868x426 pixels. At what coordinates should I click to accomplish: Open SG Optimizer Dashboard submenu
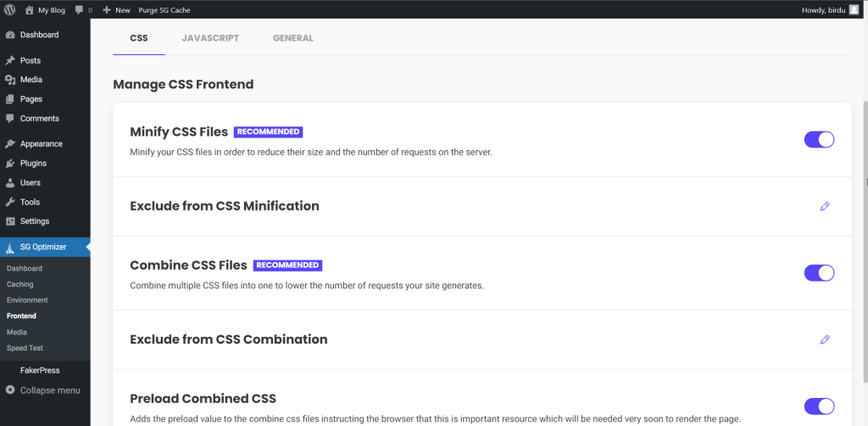(x=25, y=269)
